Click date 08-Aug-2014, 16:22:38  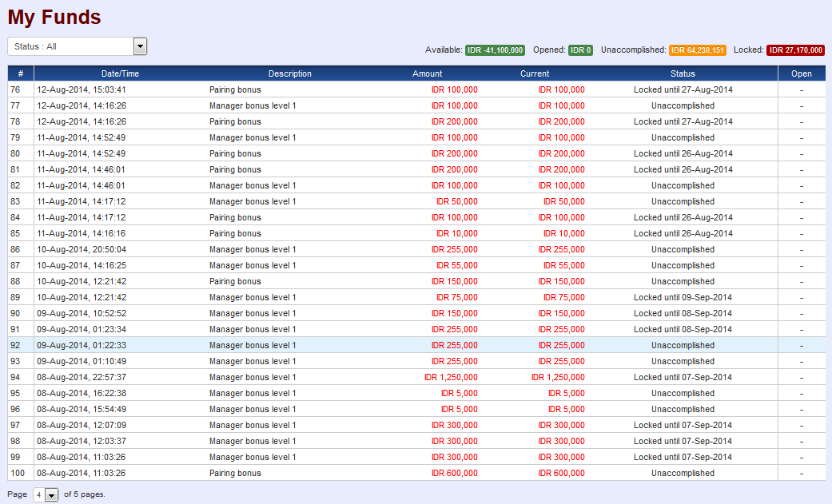point(82,393)
